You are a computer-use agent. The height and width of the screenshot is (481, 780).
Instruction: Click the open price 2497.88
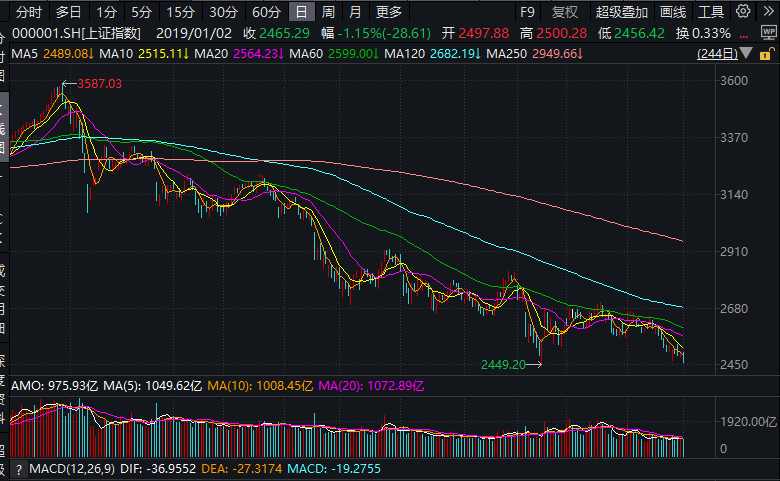484,33
